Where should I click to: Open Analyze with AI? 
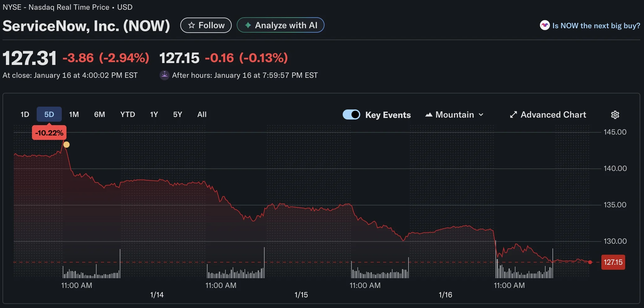click(x=280, y=25)
